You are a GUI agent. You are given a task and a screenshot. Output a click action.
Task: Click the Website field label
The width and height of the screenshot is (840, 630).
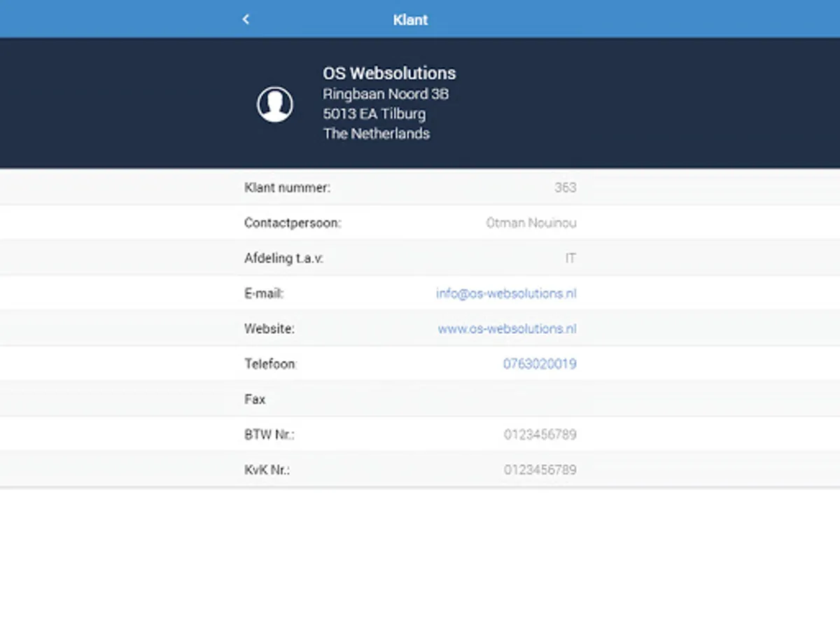pos(269,328)
